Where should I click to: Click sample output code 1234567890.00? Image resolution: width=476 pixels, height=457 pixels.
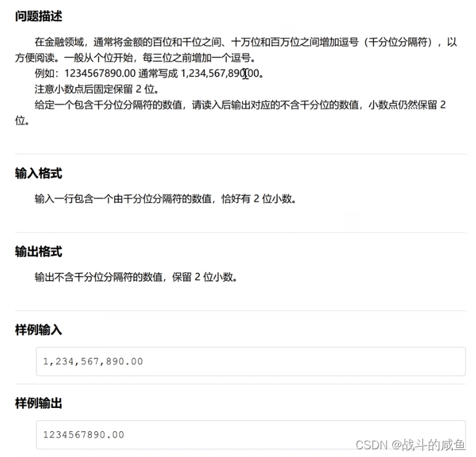pyautogui.click(x=84, y=435)
